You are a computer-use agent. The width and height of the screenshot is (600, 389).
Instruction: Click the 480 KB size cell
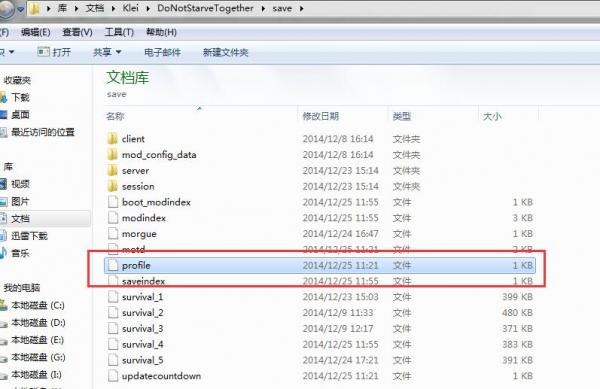click(517, 313)
